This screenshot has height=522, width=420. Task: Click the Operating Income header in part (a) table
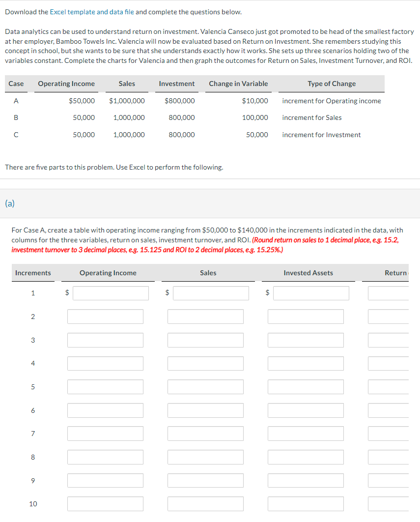click(x=108, y=273)
